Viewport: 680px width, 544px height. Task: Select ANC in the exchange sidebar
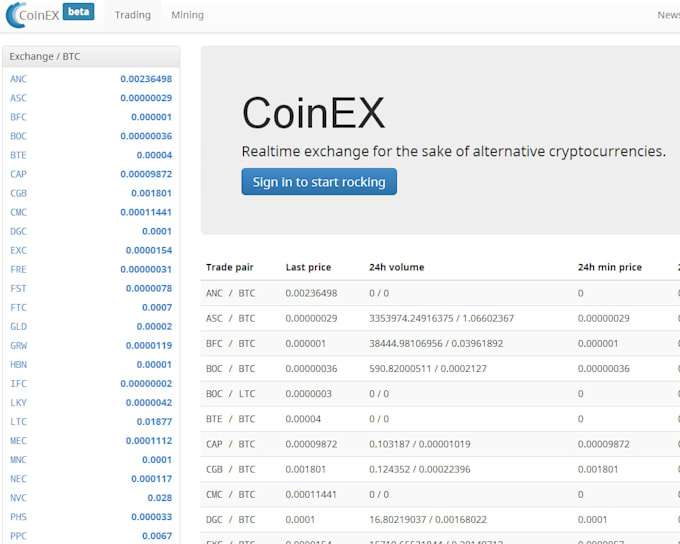tap(19, 79)
